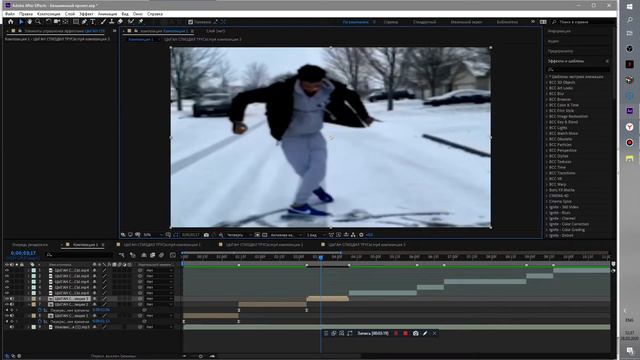Select the Type text tool
Image resolution: width=640 pixels, height=360 pixels.
(93, 22)
